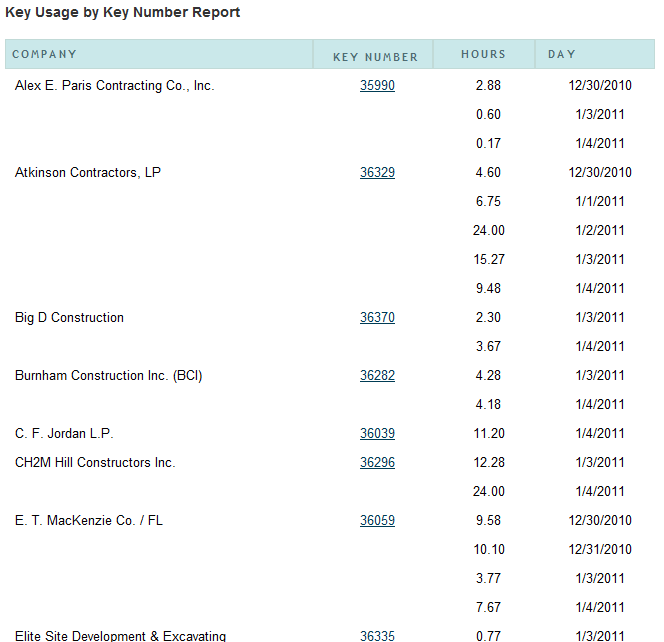The image size is (664, 642).
Task: Follow the 36282 key number link
Action: [377, 376]
